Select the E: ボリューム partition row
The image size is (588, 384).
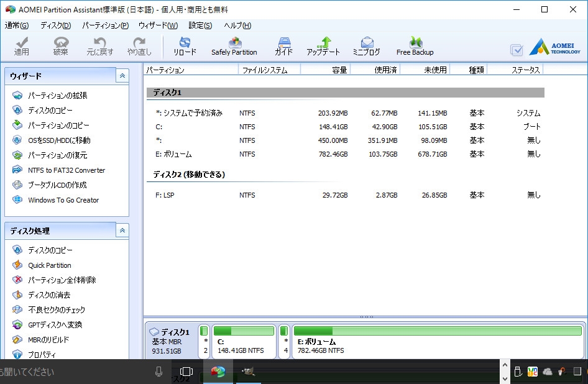click(x=345, y=154)
